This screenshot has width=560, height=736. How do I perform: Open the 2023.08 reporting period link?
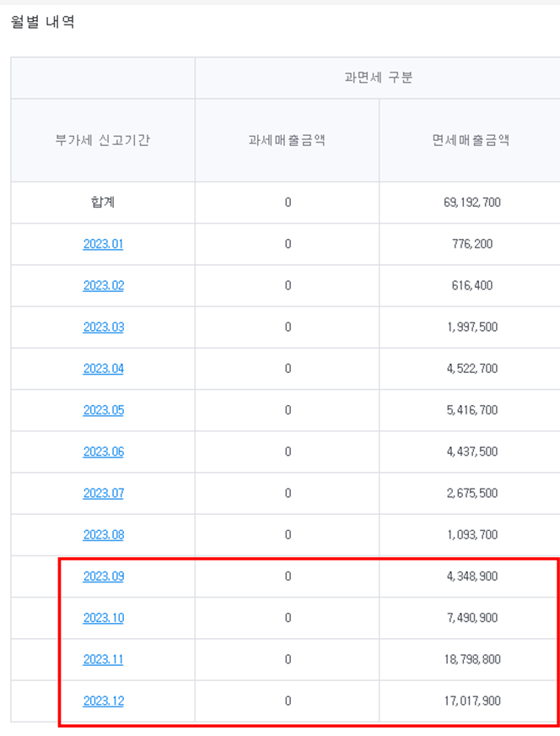click(104, 534)
